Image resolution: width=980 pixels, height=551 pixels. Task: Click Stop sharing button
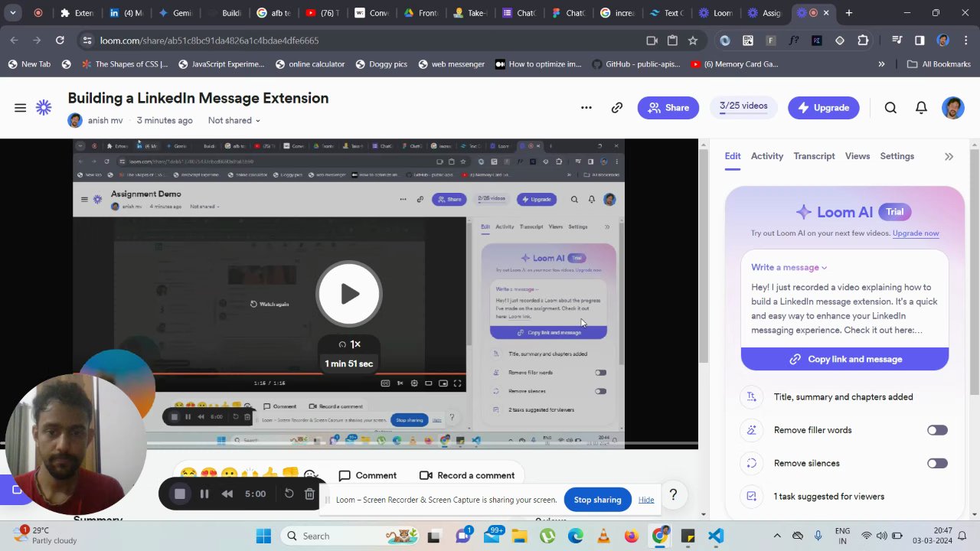[x=597, y=500]
